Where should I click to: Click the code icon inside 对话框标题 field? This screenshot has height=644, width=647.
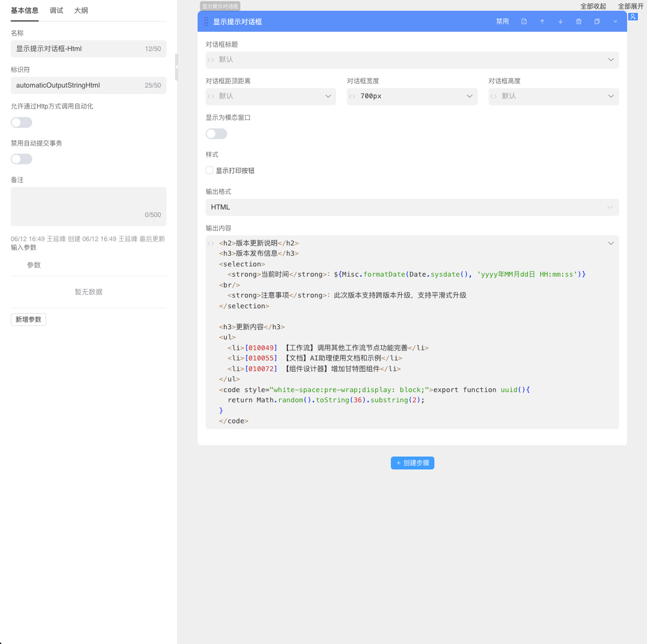(211, 60)
